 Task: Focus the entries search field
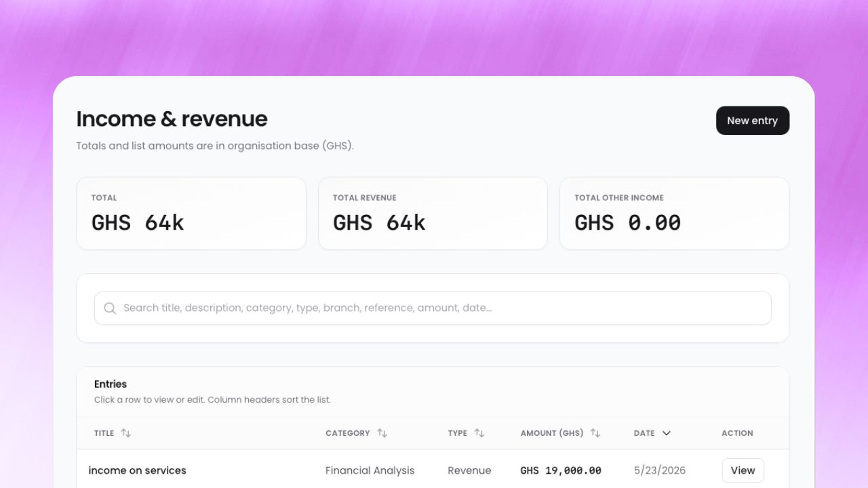tap(433, 308)
